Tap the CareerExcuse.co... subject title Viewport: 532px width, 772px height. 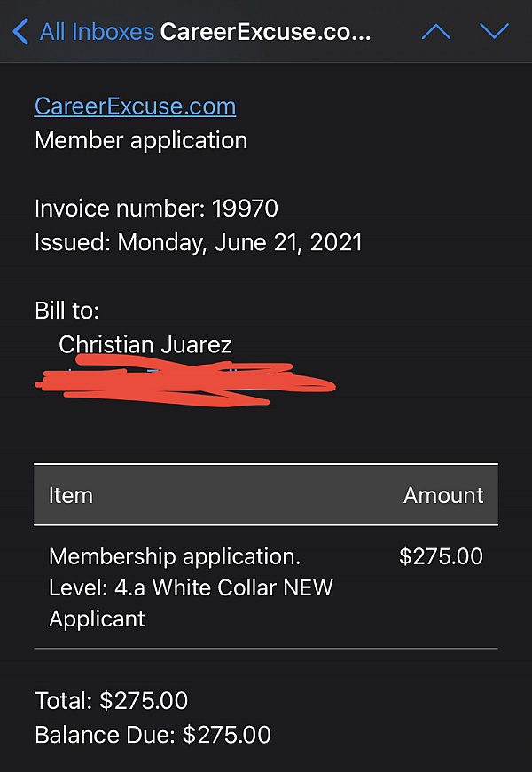265,32
